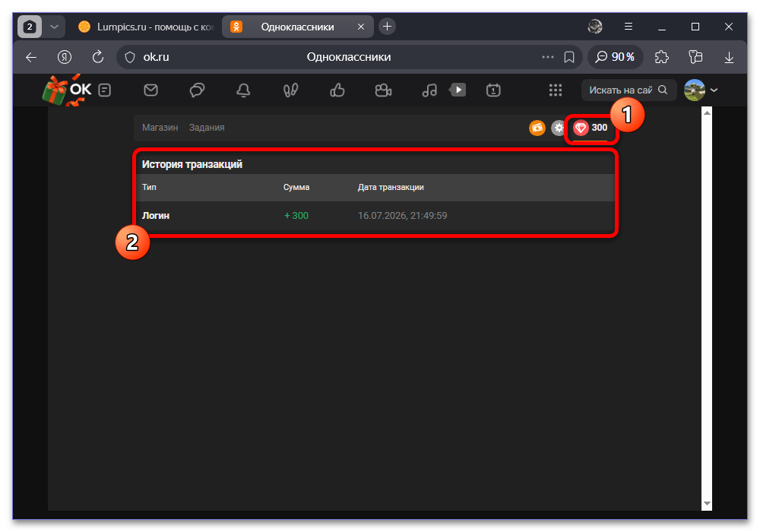
Task: Go back with the browser back arrow
Action: click(31, 57)
